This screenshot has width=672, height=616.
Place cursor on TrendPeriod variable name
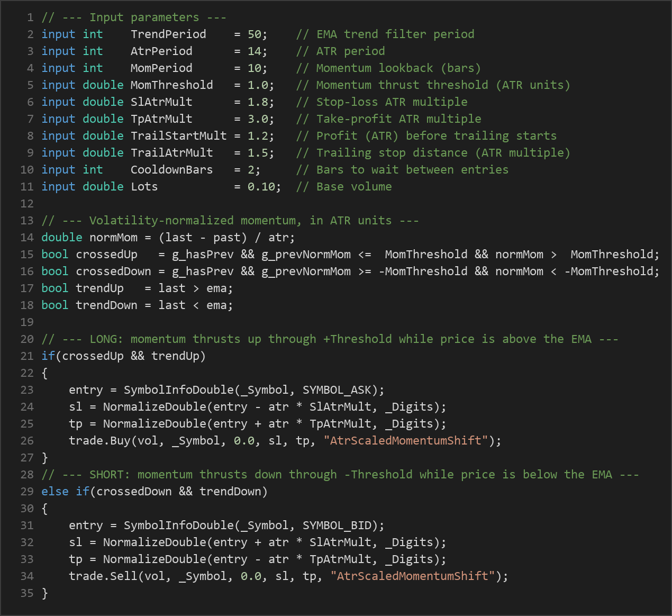point(168,34)
